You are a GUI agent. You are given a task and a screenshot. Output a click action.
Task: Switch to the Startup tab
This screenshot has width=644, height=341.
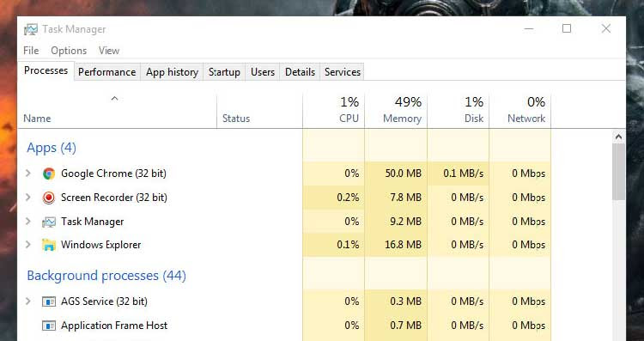[224, 72]
